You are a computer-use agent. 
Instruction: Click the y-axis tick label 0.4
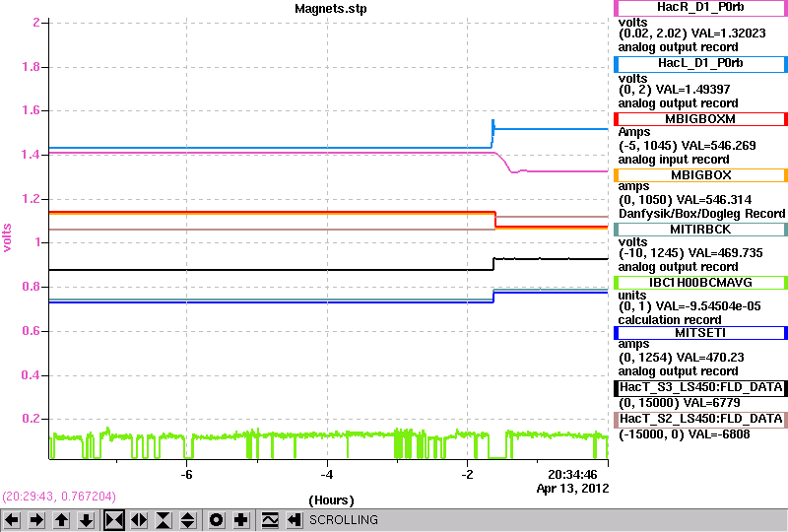click(x=32, y=375)
